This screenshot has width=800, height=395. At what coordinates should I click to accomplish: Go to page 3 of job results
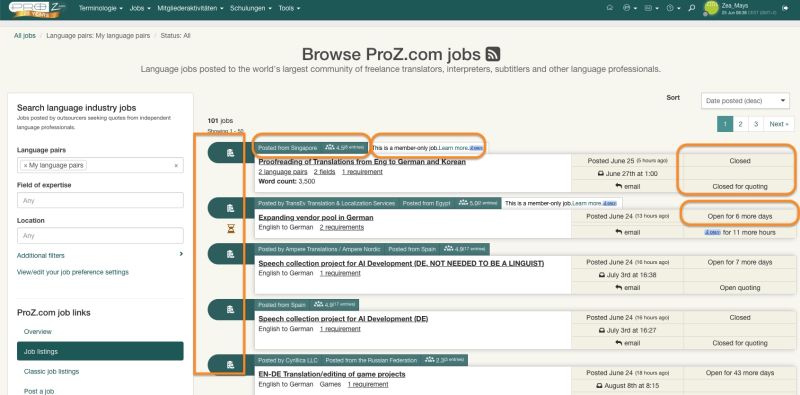(756, 124)
